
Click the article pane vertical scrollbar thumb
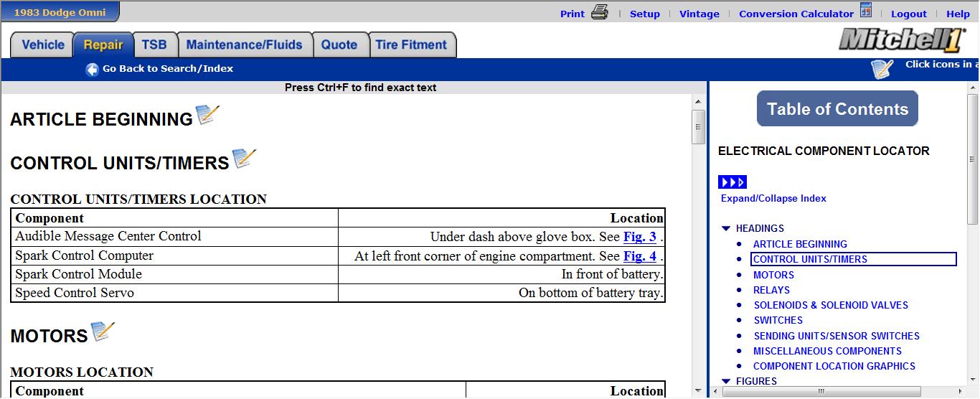coord(698,127)
